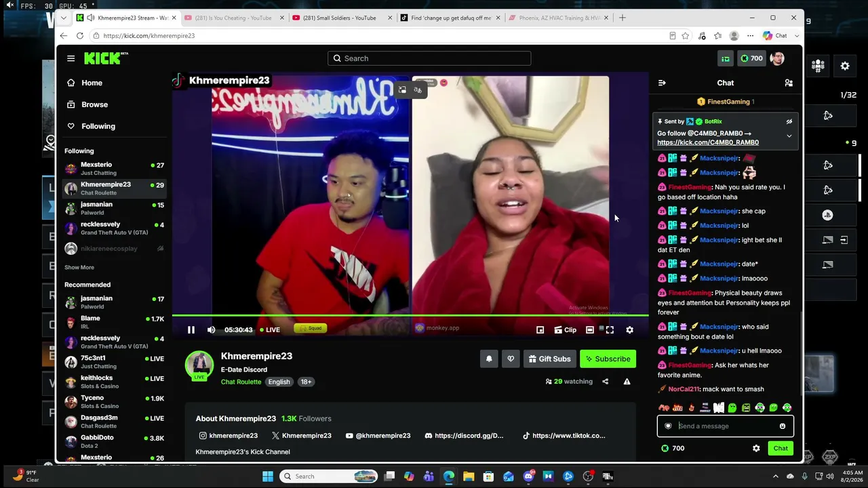The width and height of the screenshot is (868, 488).
Task: Open GabbiDoto recommended channel
Action: [x=115, y=441]
